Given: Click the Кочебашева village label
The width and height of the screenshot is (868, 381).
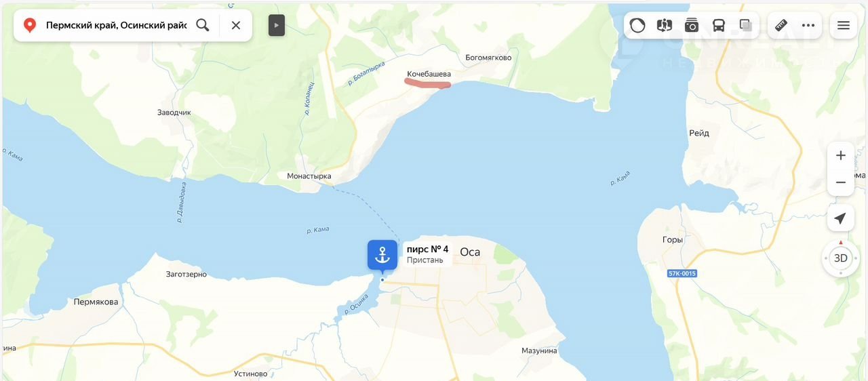Looking at the screenshot, I should 429,74.
